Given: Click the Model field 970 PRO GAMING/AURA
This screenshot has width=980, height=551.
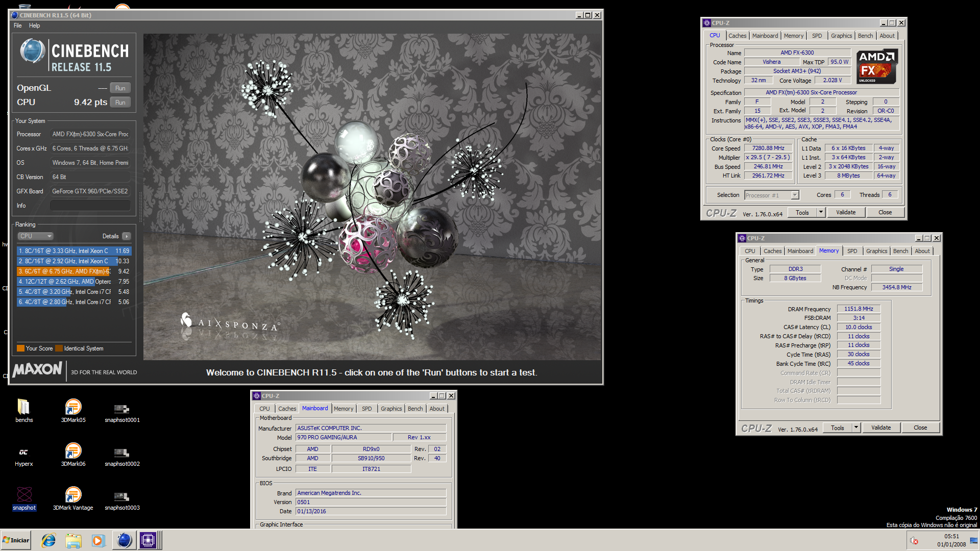Looking at the screenshot, I should (344, 437).
